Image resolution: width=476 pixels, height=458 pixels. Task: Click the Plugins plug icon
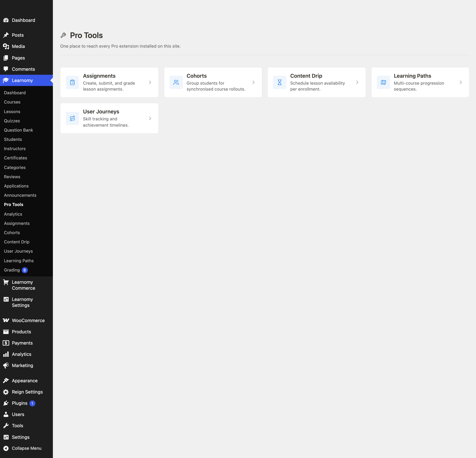[6, 403]
